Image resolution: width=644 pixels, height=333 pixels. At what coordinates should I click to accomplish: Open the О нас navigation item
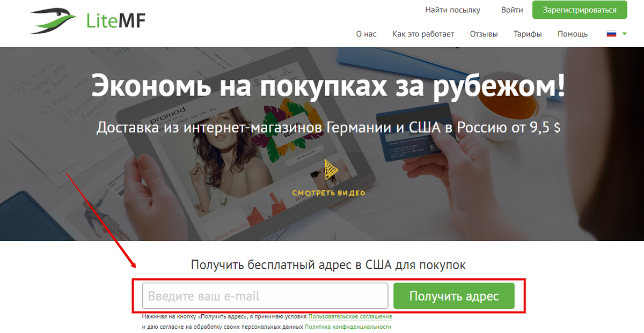point(366,34)
